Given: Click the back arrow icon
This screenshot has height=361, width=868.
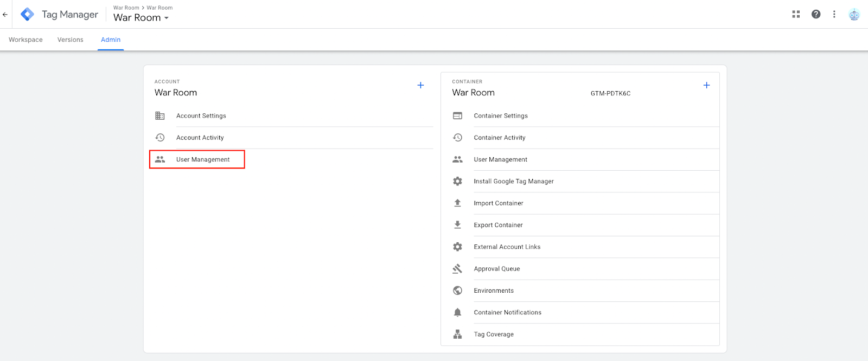Looking at the screenshot, I should pyautogui.click(x=5, y=15).
